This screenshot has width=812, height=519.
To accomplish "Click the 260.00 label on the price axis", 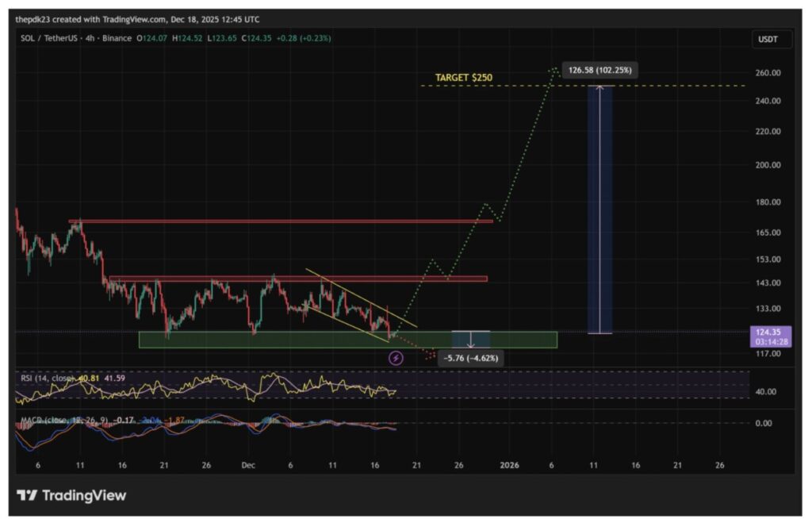I will [x=767, y=73].
